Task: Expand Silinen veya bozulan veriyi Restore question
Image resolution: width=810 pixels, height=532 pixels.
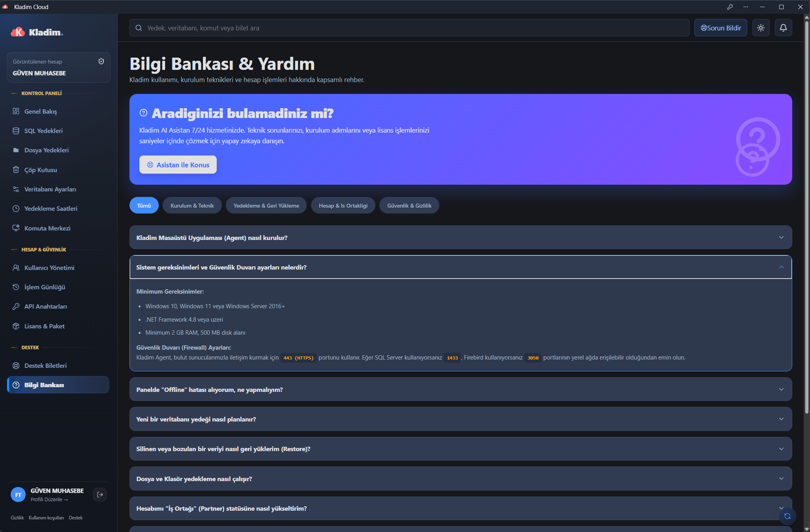Action: pyautogui.click(x=461, y=449)
